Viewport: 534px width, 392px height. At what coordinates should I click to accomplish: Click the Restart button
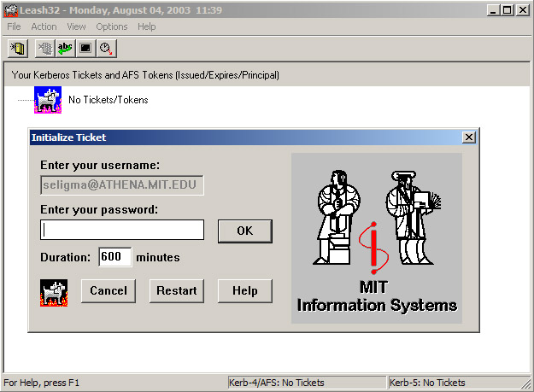177,291
